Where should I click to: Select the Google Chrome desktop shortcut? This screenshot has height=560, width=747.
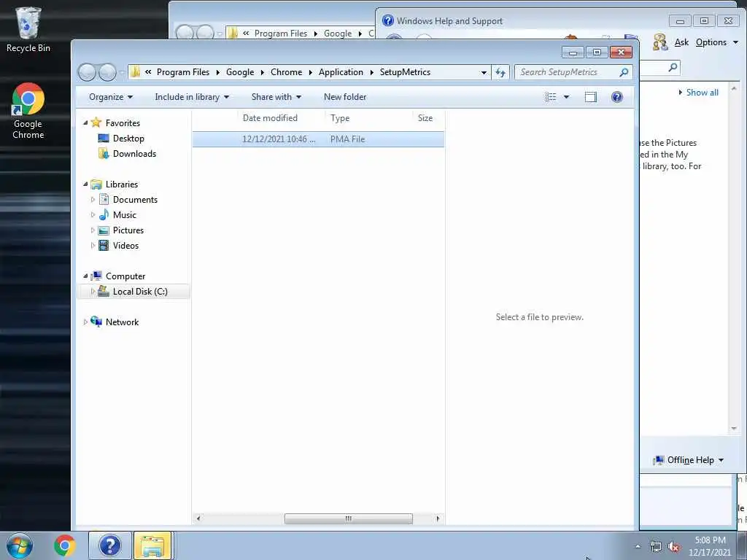click(28, 111)
